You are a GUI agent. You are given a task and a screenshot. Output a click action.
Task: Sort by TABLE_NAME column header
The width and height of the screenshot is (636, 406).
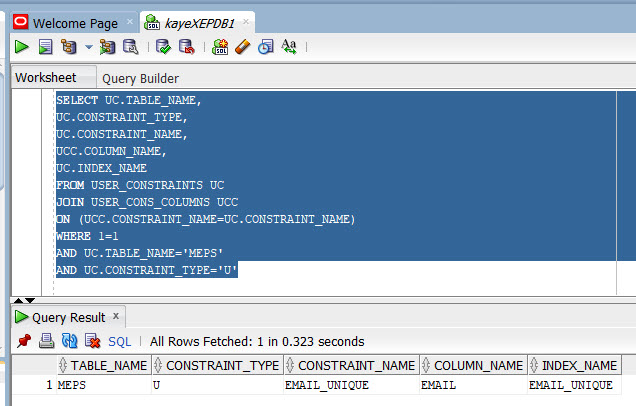pyautogui.click(x=104, y=365)
